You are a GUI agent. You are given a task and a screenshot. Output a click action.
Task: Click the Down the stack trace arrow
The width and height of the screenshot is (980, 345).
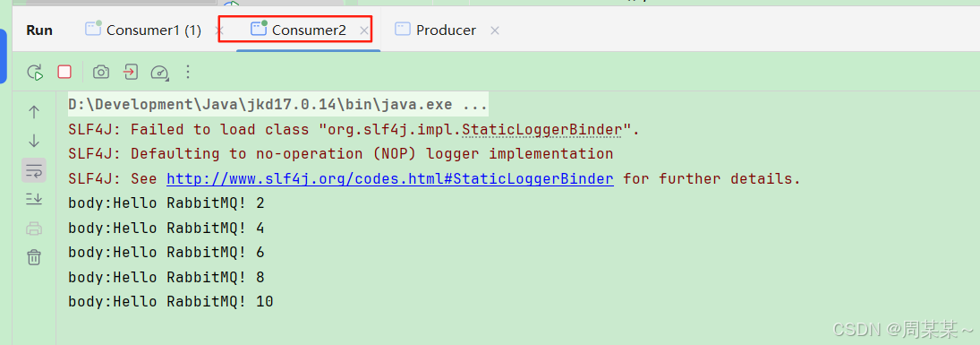point(34,141)
